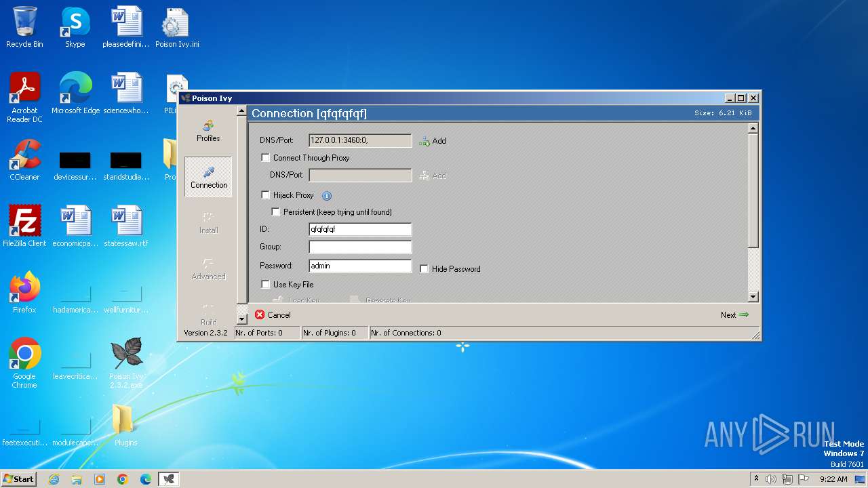Open the Profiles section in sidebar
Viewport: 868px width, 488px height.
[208, 131]
